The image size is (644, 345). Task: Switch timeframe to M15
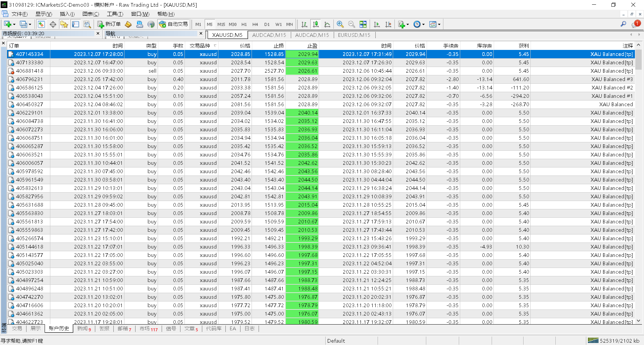pos(221,24)
